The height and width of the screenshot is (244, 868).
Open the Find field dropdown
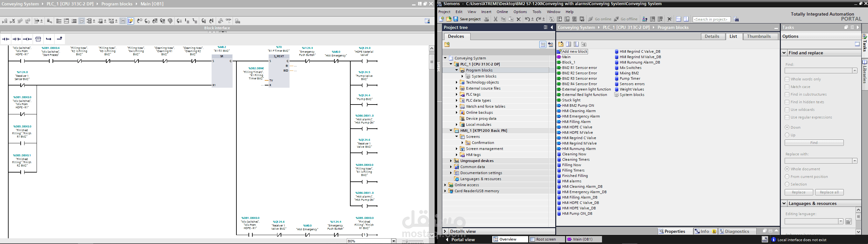pyautogui.click(x=855, y=71)
